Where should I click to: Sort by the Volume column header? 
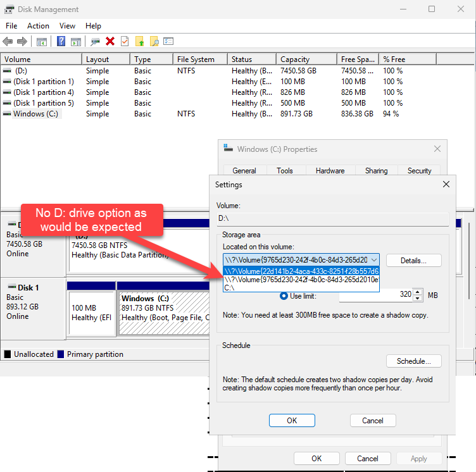[x=41, y=59]
